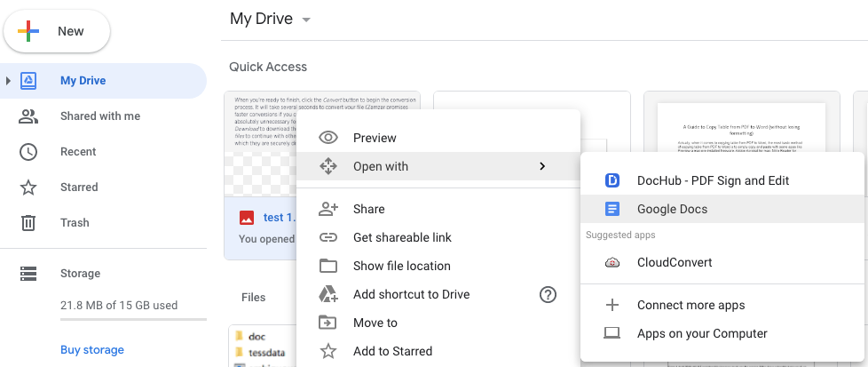Screen dimensions: 868x367
Task: Click the New button
Action: (57, 31)
